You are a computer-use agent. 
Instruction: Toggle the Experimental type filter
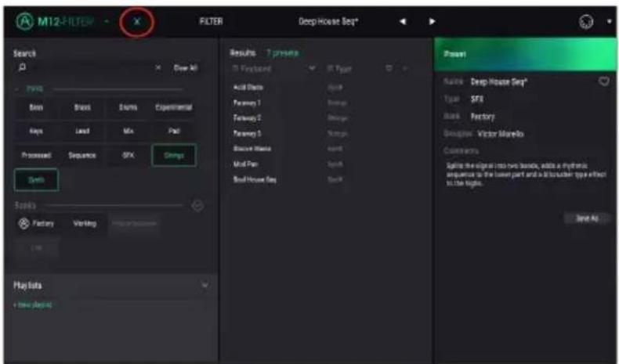point(174,107)
